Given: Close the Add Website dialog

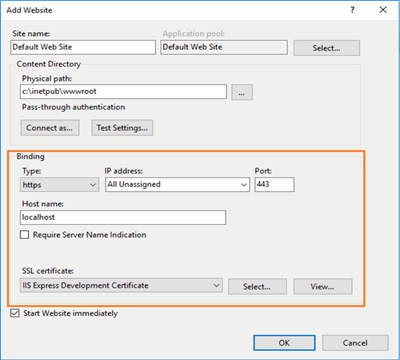Looking at the screenshot, I should point(383,10).
